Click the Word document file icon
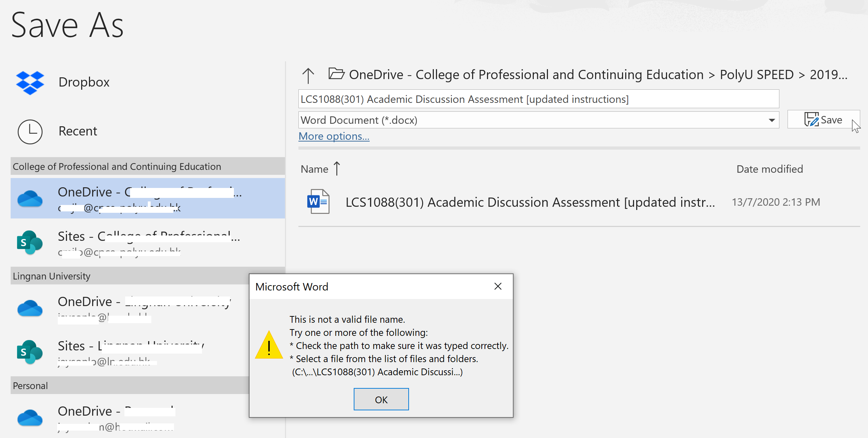868x438 pixels. coord(318,201)
